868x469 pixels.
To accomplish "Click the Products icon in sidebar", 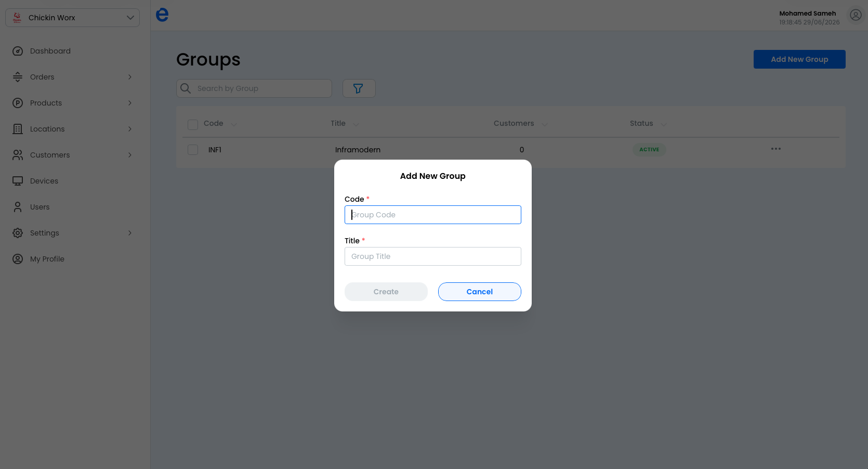I will click(x=18, y=103).
